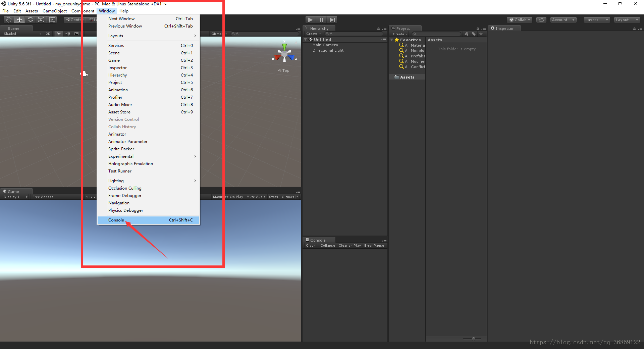Viewport: 644px width, 349px height.
Task: Open Create dropdown in Project
Action: click(x=400, y=34)
